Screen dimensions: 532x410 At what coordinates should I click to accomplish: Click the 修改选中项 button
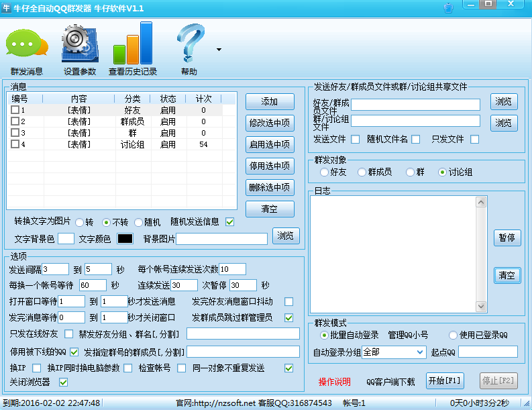tap(270, 123)
